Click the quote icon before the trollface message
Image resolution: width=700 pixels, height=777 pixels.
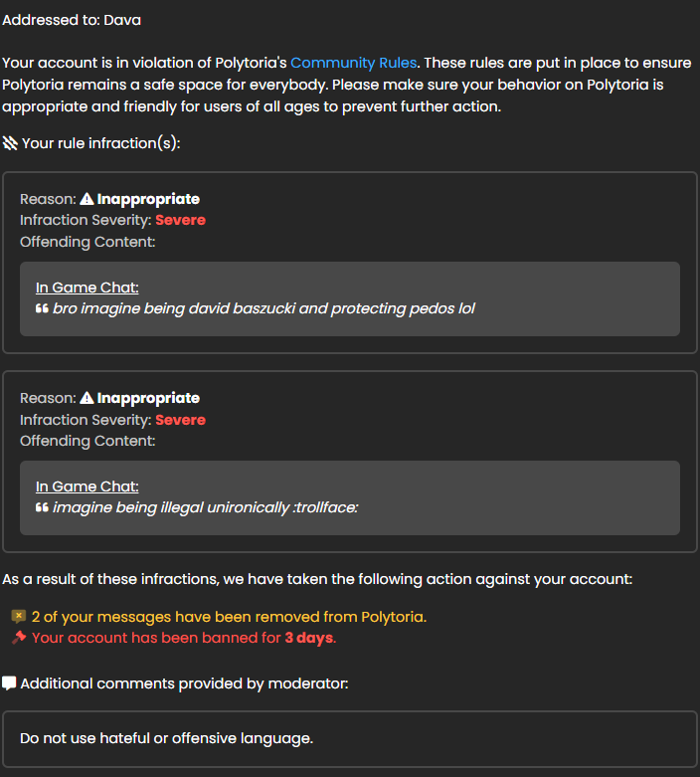pyautogui.click(x=42, y=507)
